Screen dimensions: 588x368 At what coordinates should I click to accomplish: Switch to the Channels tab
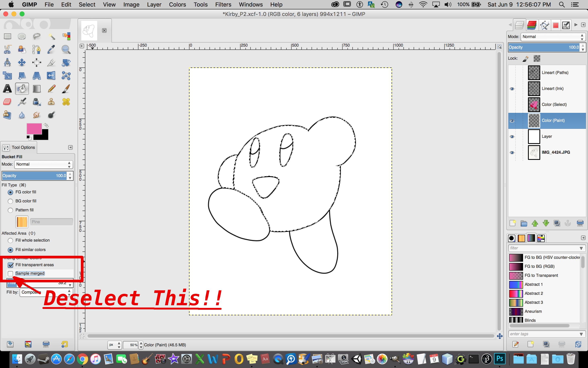[x=532, y=25]
